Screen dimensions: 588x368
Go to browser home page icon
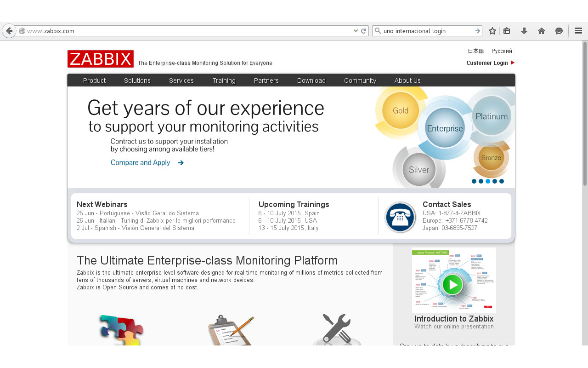(x=542, y=31)
